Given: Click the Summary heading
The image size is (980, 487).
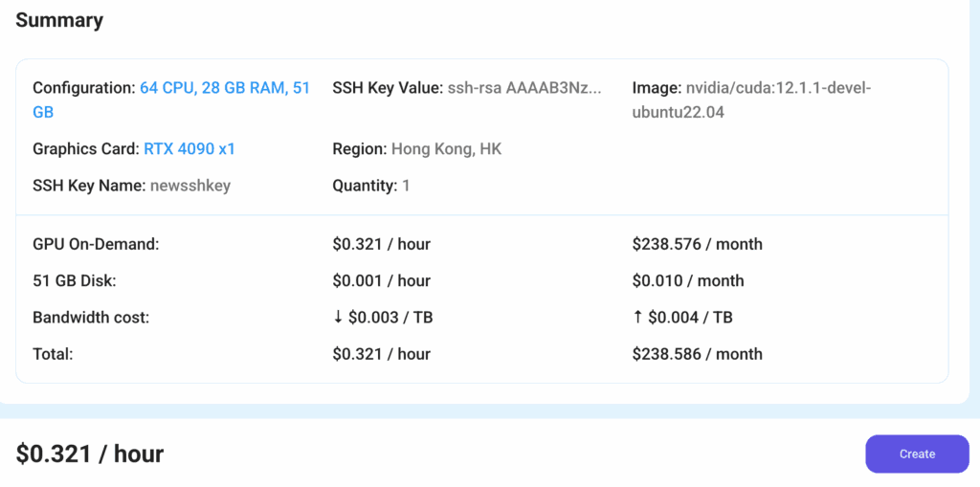Looking at the screenshot, I should (59, 20).
